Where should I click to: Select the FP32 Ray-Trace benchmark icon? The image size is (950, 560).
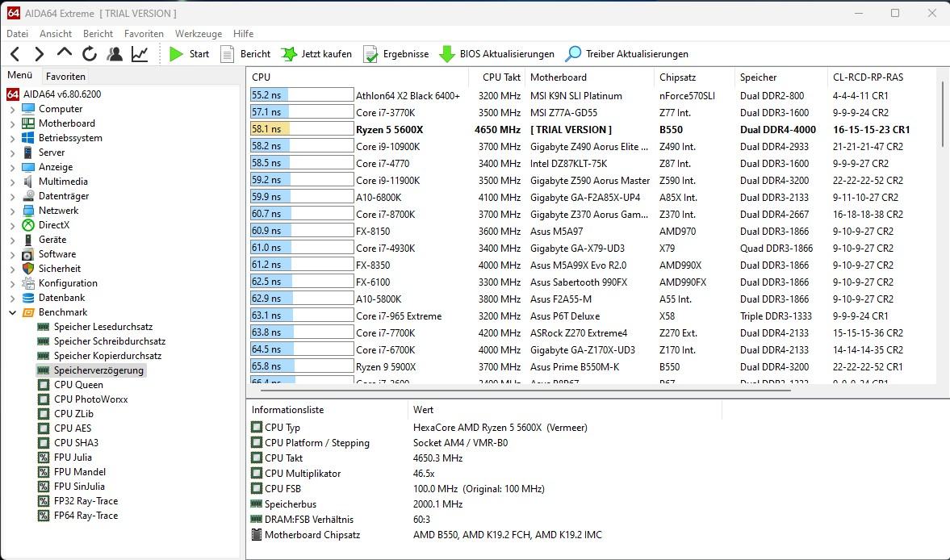coord(43,501)
